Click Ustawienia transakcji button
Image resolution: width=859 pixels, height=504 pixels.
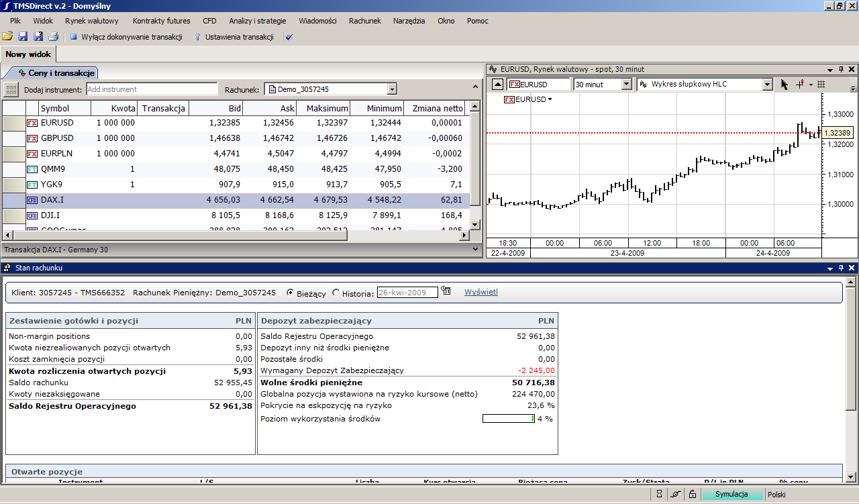234,37
